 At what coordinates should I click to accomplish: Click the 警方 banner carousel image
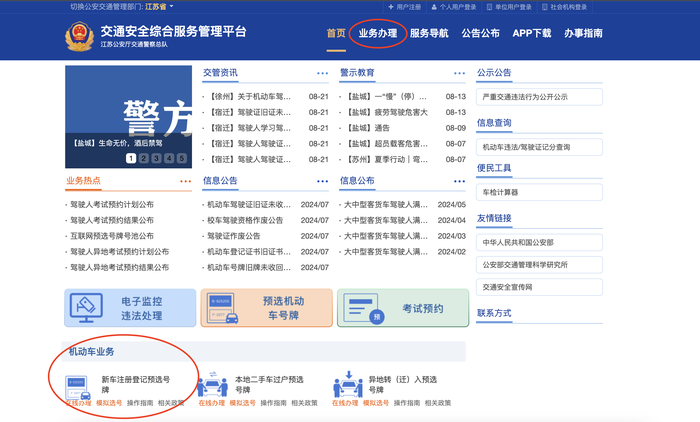coord(127,110)
